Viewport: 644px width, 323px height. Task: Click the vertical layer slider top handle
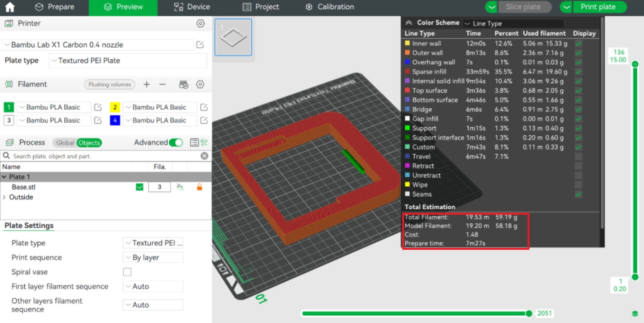tap(635, 64)
